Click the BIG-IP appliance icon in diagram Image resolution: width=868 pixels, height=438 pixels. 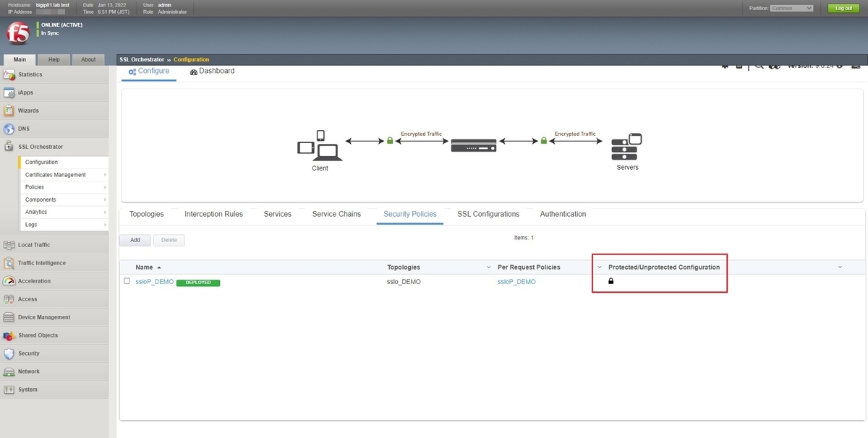pyautogui.click(x=474, y=145)
